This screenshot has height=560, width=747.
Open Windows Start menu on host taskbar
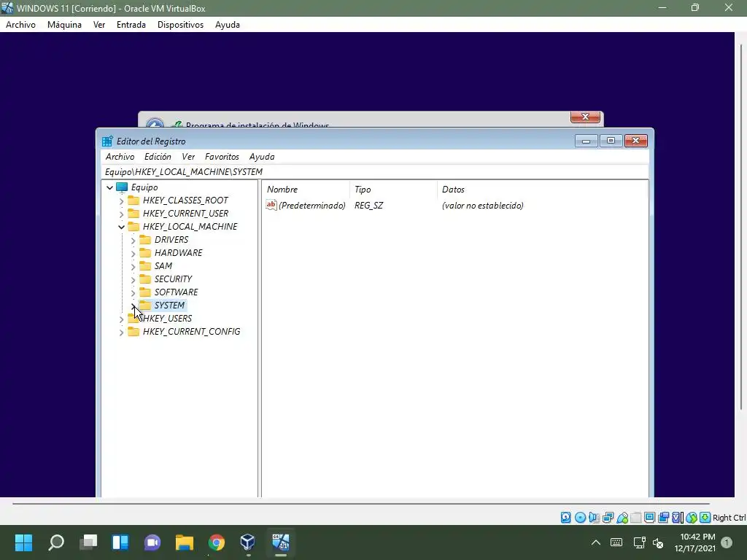[23, 542]
